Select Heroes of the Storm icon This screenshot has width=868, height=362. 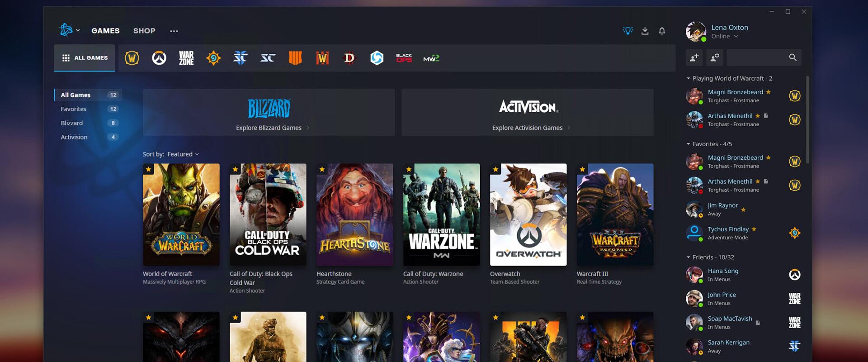click(x=377, y=58)
